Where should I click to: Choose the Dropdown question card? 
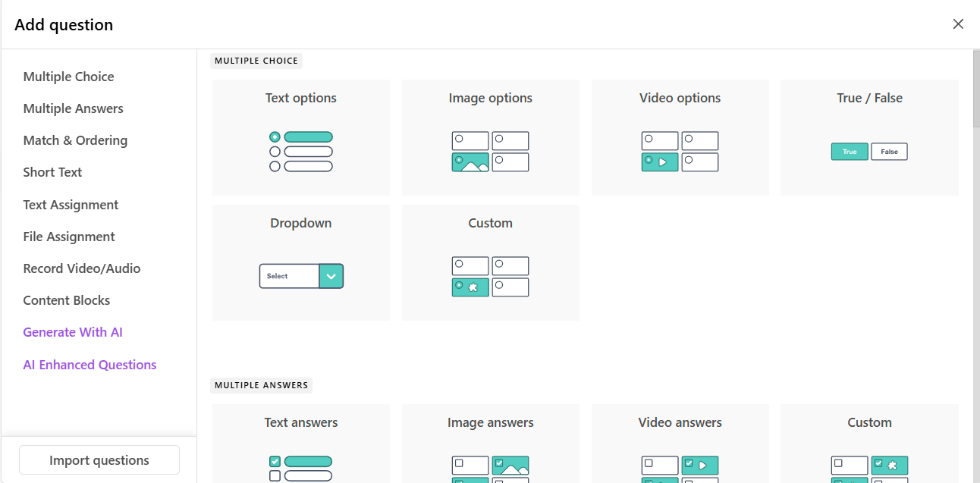pos(301,262)
